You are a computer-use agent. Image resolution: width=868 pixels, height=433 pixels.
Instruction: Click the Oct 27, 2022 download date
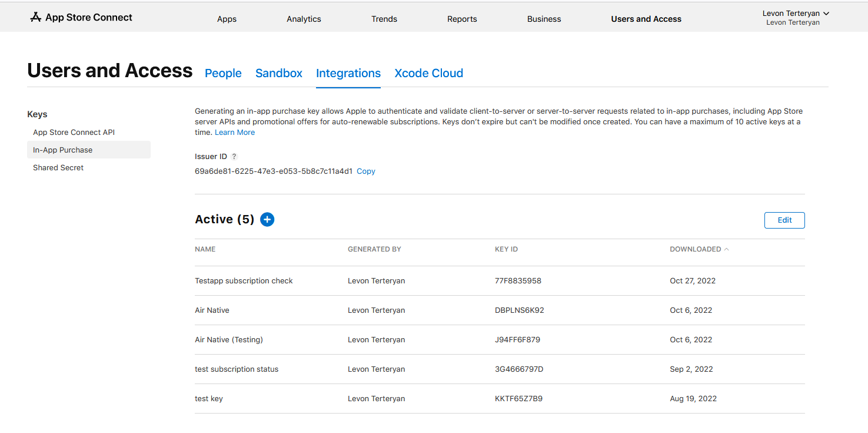click(x=693, y=281)
